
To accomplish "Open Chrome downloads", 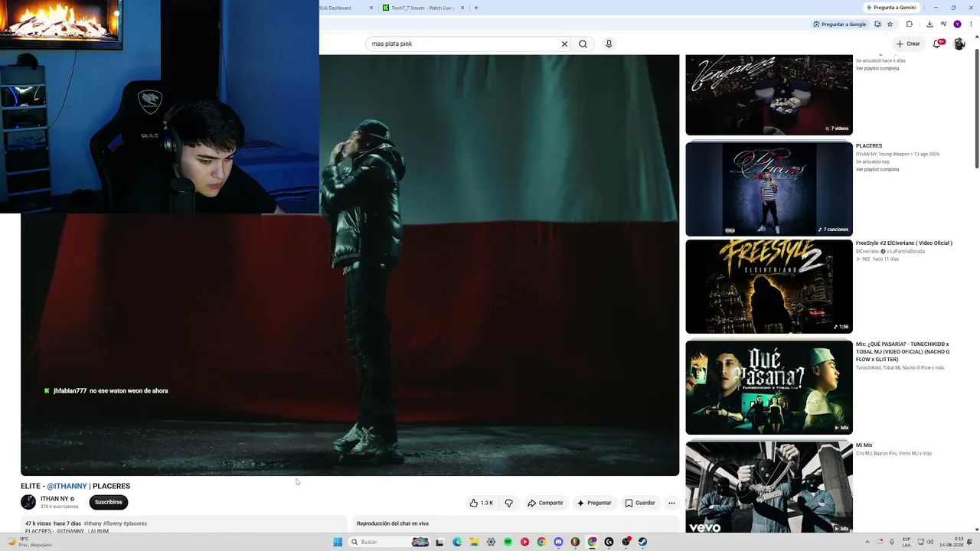I will click(929, 24).
